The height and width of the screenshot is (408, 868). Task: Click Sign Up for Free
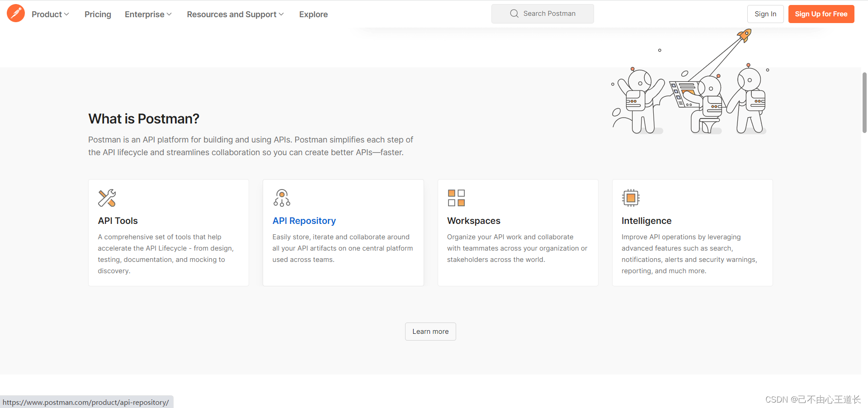click(x=821, y=14)
